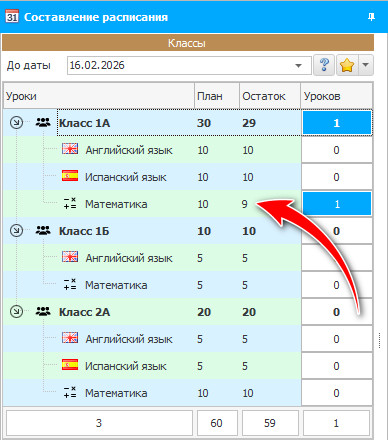Collapse the Класс 2А group
The height and width of the screenshot is (440, 388).
[x=16, y=311]
